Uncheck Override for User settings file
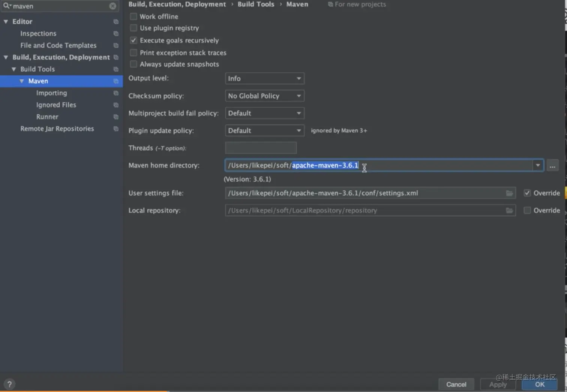 pos(527,193)
